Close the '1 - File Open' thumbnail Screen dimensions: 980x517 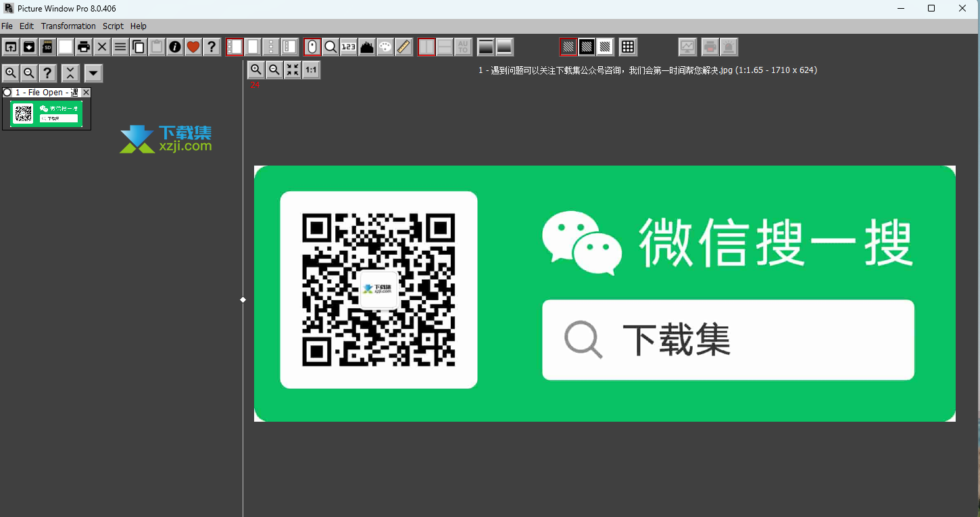click(x=86, y=93)
